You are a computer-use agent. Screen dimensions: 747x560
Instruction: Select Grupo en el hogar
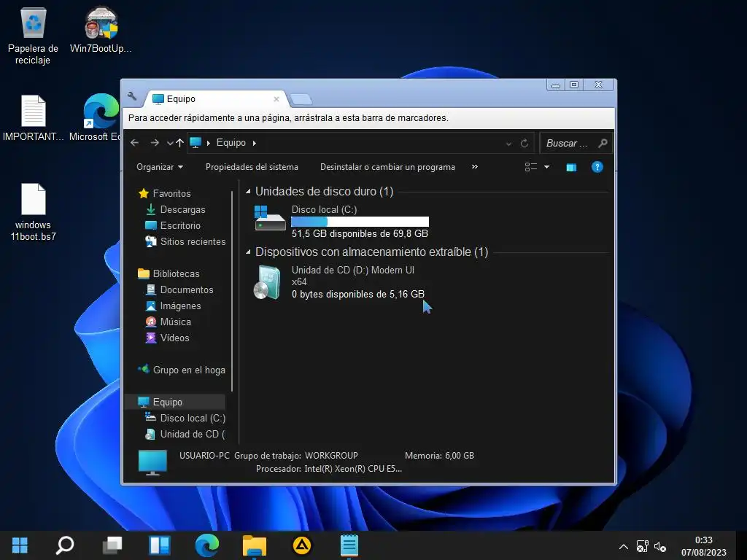tap(182, 370)
